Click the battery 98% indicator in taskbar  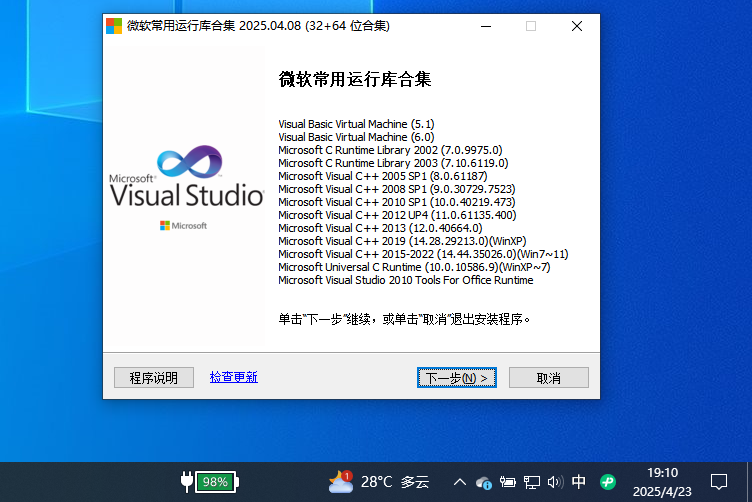point(210,482)
